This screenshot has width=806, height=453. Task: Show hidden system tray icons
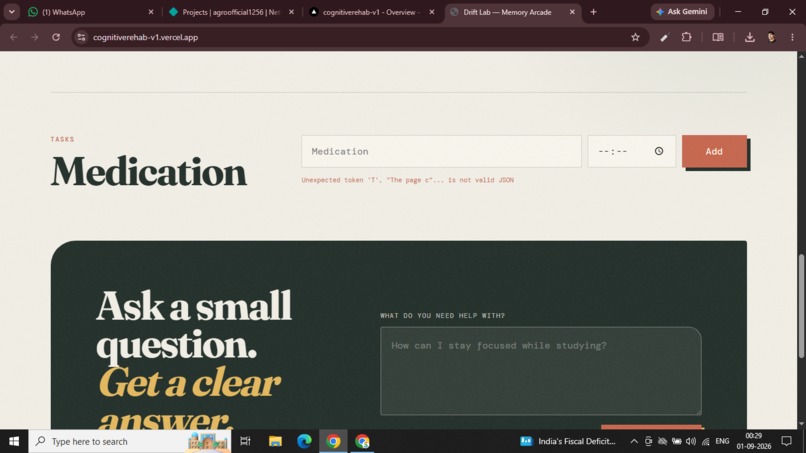click(634, 441)
